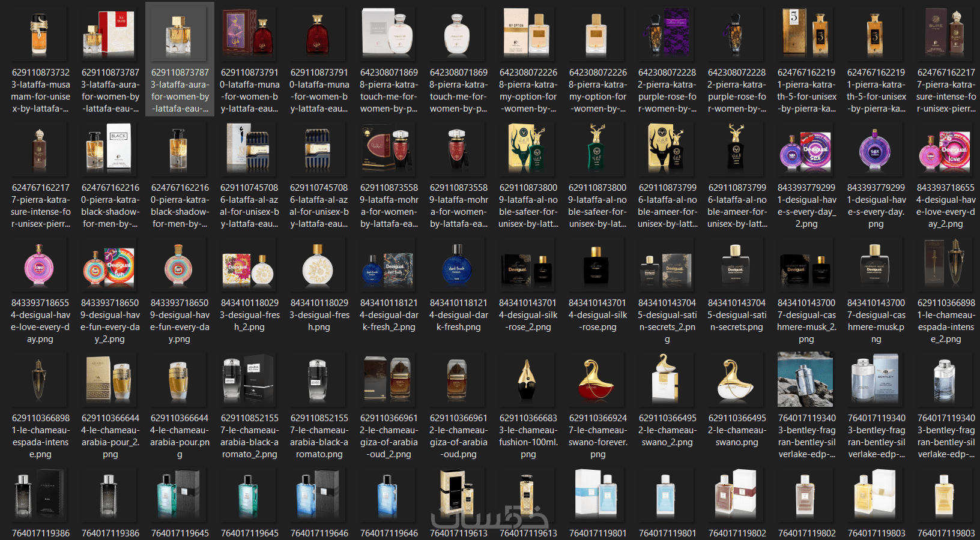This screenshot has height=540, width=980.
Task: Select file name 'le-chameau-arabia-pour.png'
Action: click(180, 436)
